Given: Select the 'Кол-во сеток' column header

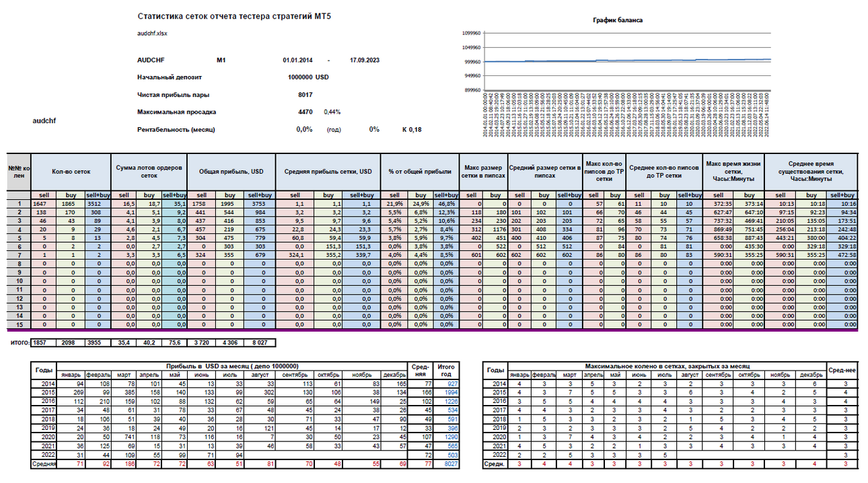Looking at the screenshot, I should pos(70,172).
